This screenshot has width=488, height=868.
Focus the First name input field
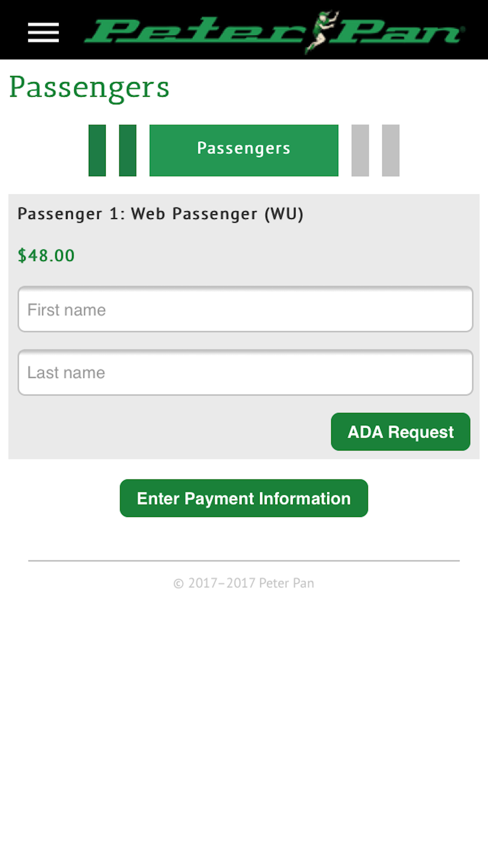[245, 309]
